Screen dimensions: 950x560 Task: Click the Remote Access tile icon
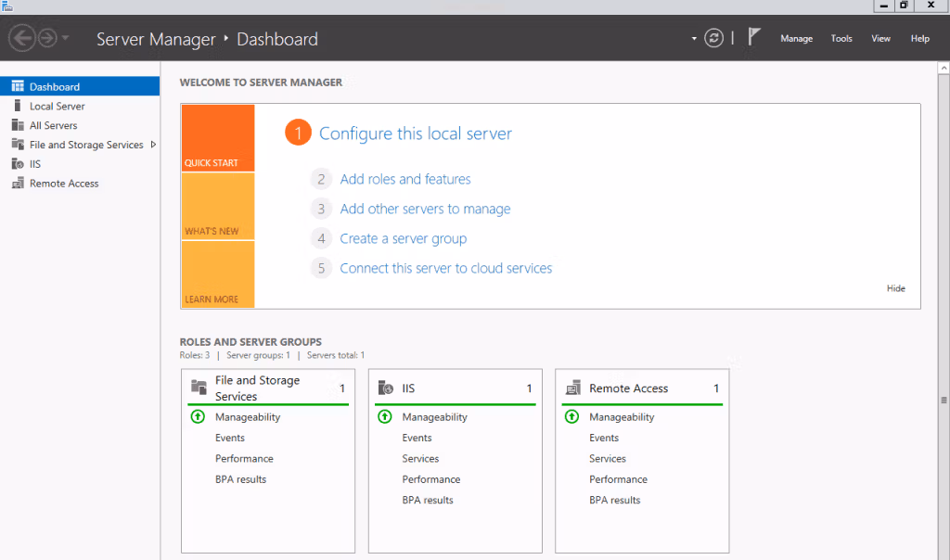click(x=571, y=388)
